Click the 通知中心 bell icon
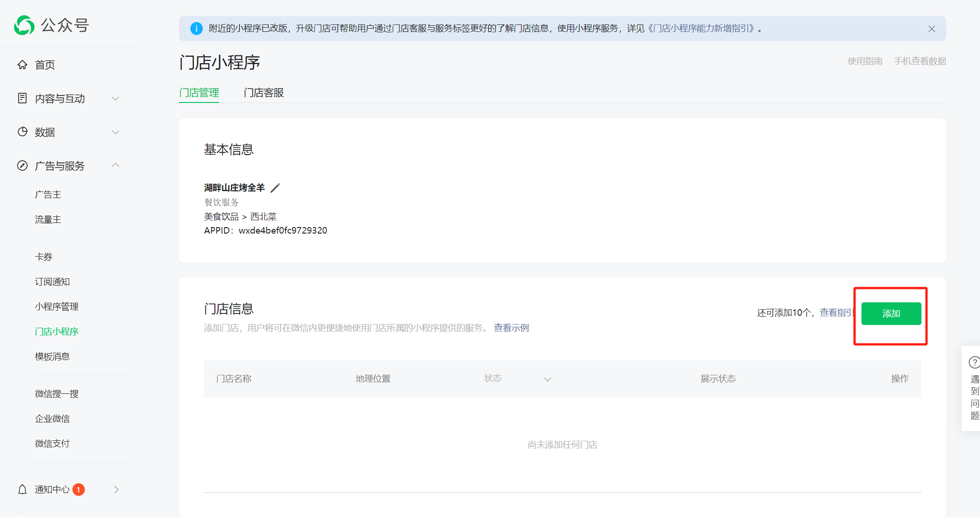The height and width of the screenshot is (517, 980). click(22, 489)
